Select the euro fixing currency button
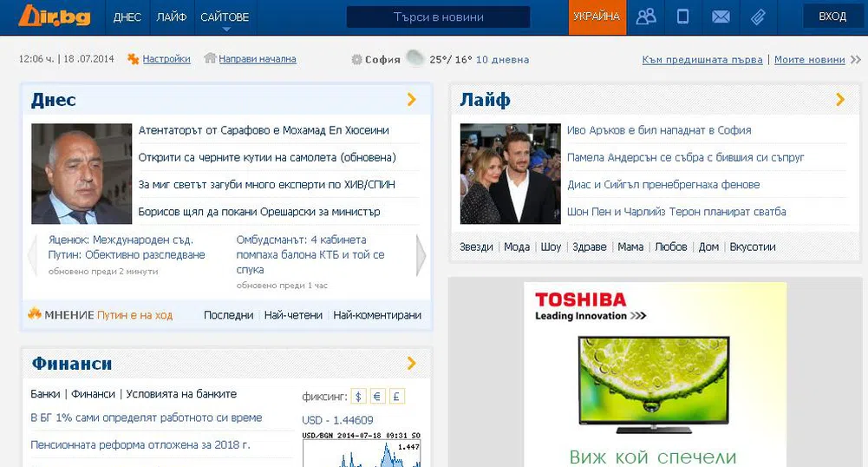The height and width of the screenshot is (467, 868). [x=378, y=397]
